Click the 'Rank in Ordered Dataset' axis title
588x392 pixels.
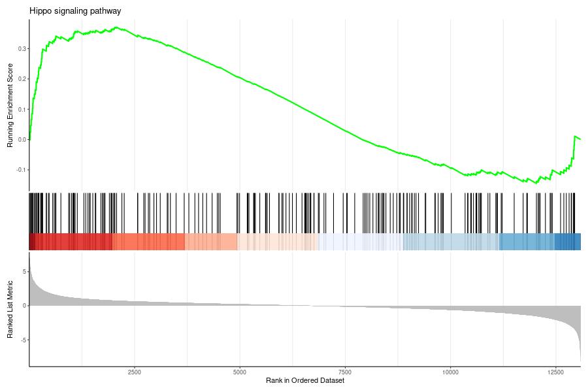(305, 380)
